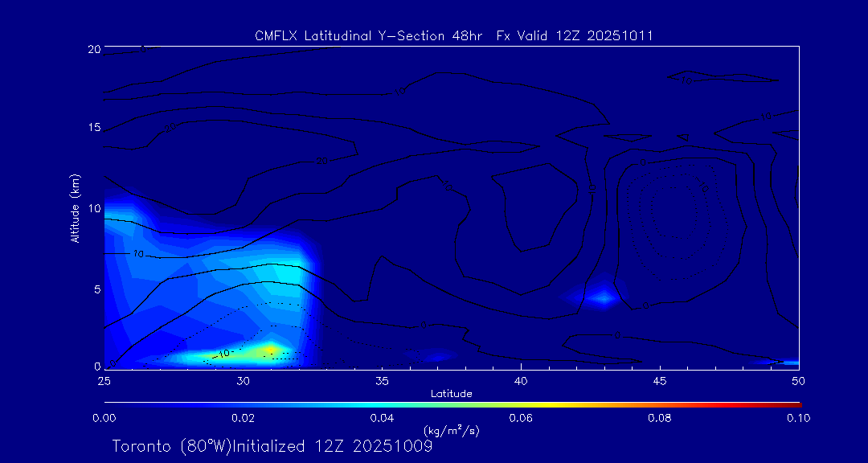The height and width of the screenshot is (463, 868).
Task: Click the (kg/m²/s) units label
Action: pyautogui.click(x=451, y=431)
